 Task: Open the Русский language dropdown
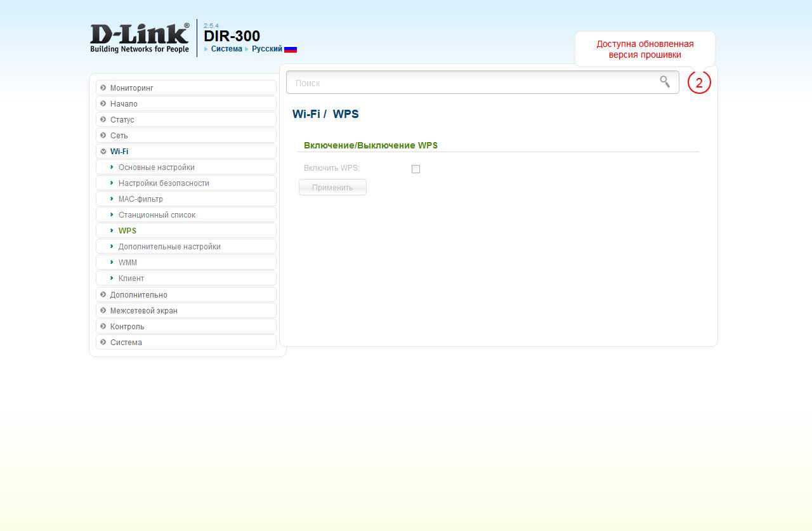pyautogui.click(x=267, y=49)
